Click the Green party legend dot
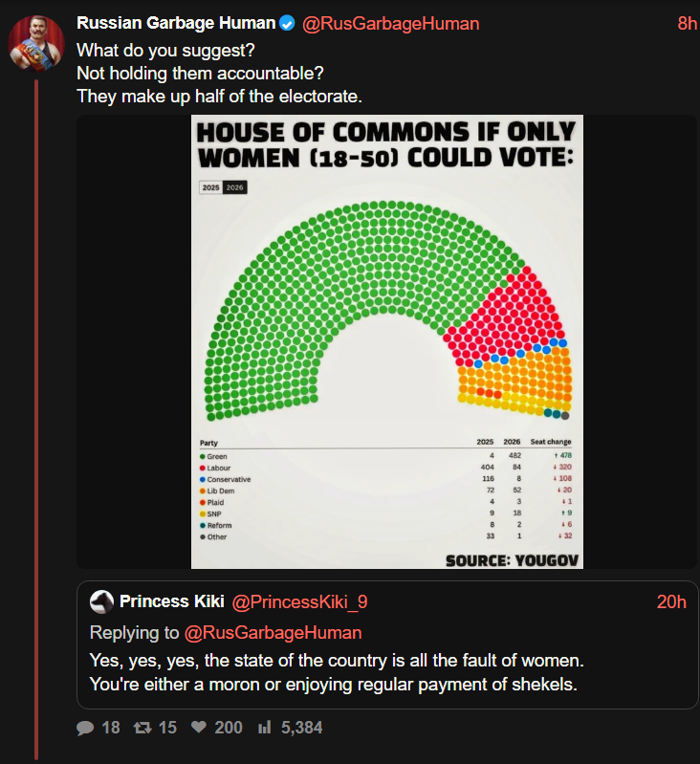Viewport: 700px width, 764px height. click(202, 456)
